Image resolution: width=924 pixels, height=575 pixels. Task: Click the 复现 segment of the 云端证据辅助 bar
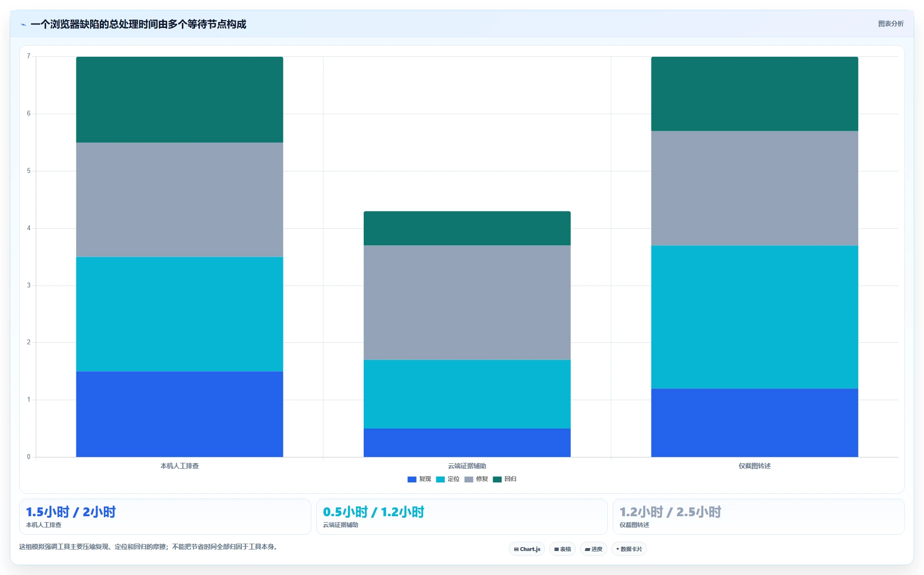(x=467, y=443)
